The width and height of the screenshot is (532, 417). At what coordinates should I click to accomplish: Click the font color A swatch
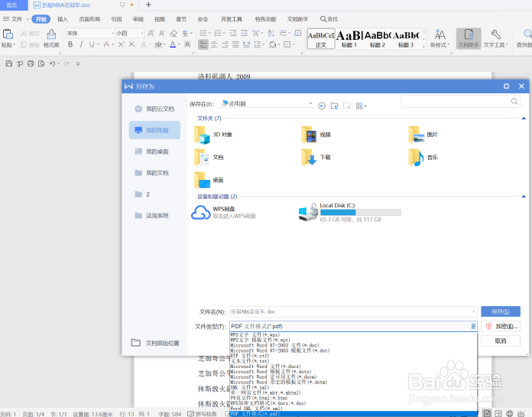173,44
